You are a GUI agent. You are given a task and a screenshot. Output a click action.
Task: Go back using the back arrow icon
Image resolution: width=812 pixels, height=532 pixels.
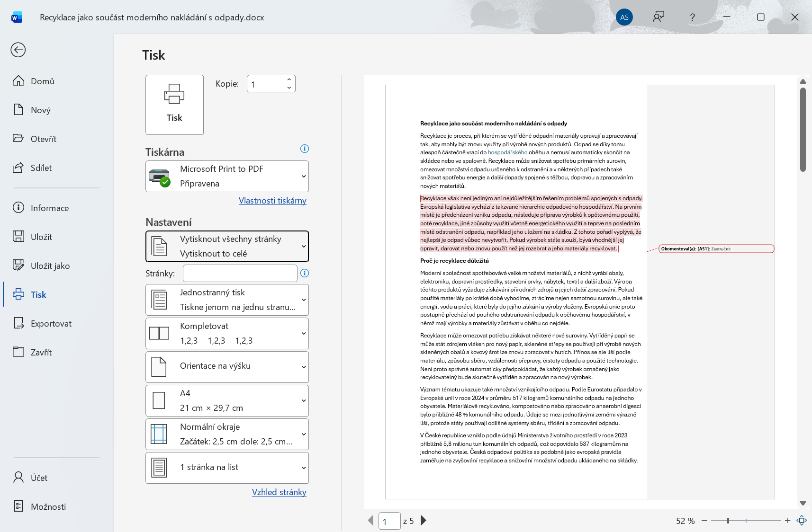click(18, 50)
